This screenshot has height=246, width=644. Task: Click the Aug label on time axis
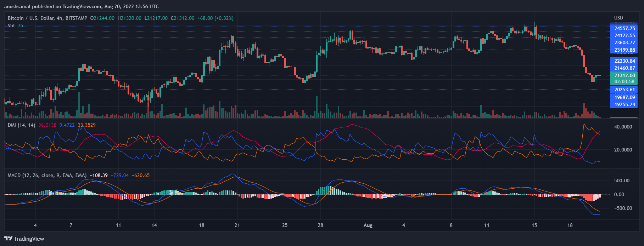(x=368, y=225)
